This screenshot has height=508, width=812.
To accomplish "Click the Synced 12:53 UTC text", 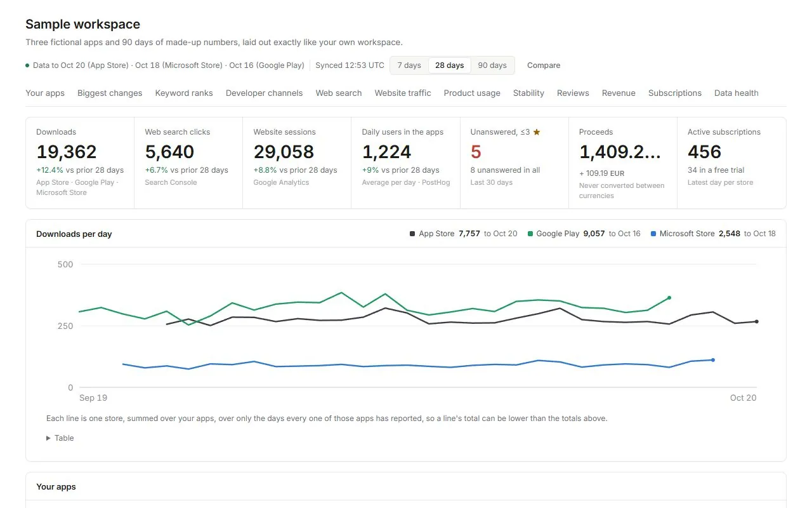I will pyautogui.click(x=350, y=65).
